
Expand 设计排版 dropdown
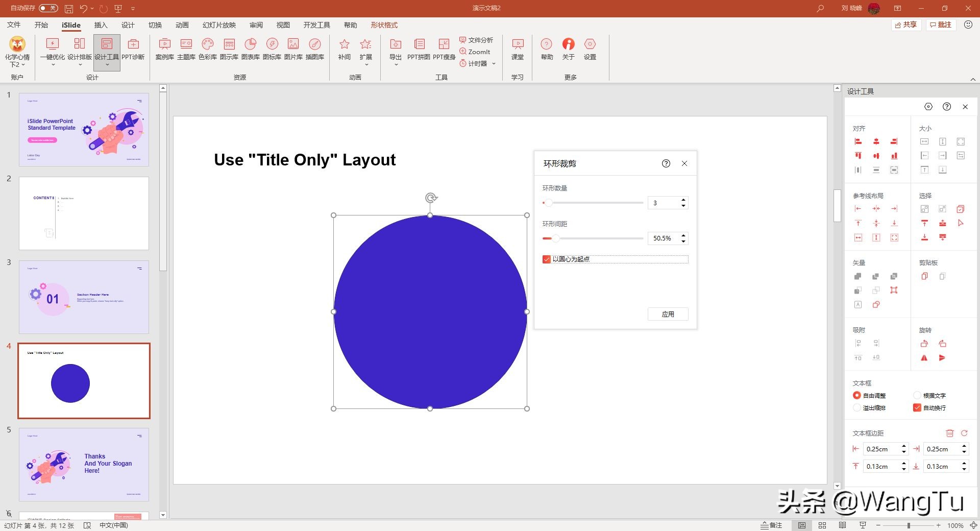coord(80,65)
